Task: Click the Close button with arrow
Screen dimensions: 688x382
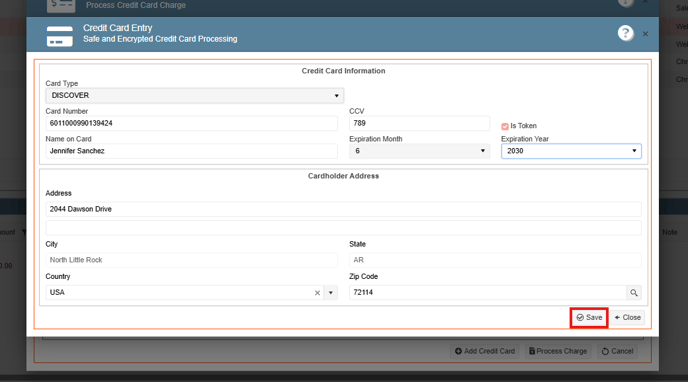Action: pos(627,318)
